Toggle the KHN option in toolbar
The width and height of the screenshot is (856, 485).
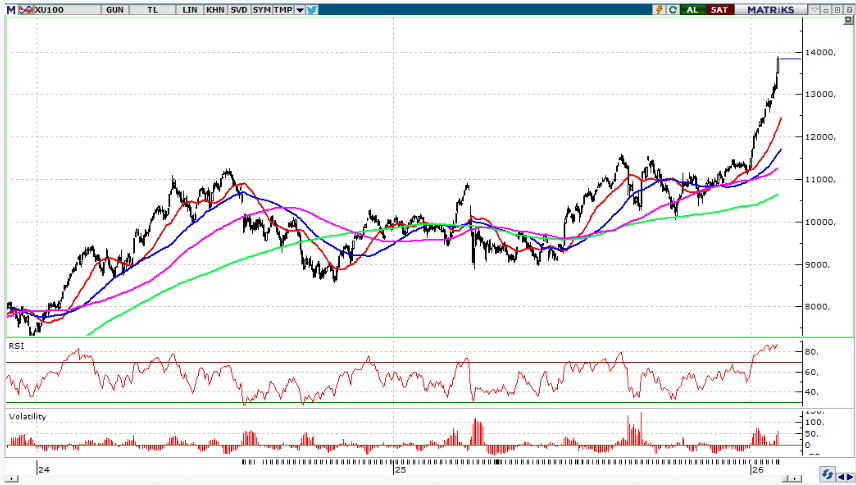[215, 9]
